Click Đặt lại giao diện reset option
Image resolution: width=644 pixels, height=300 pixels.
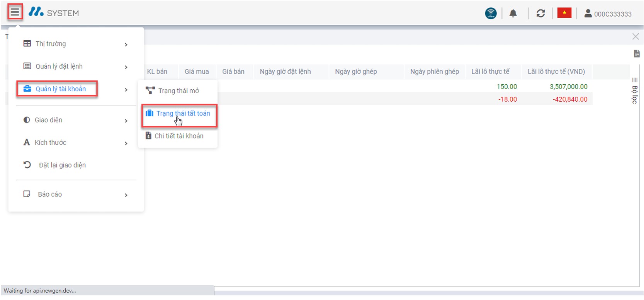[62, 165]
